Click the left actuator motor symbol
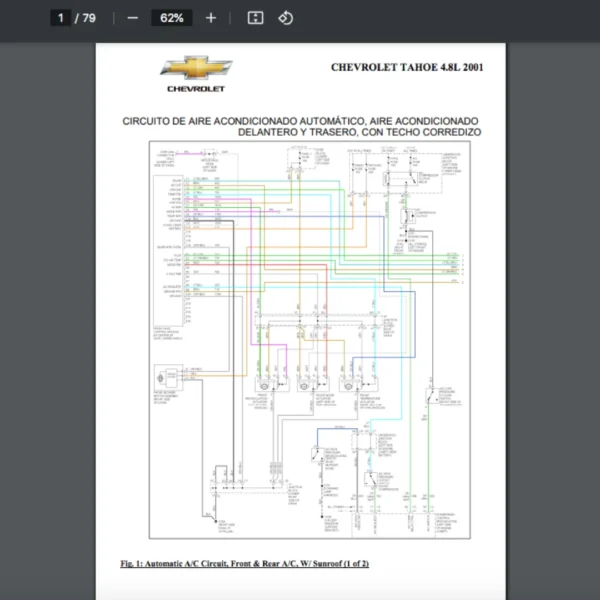Image resolution: width=600 pixels, height=600 pixels. [264, 385]
